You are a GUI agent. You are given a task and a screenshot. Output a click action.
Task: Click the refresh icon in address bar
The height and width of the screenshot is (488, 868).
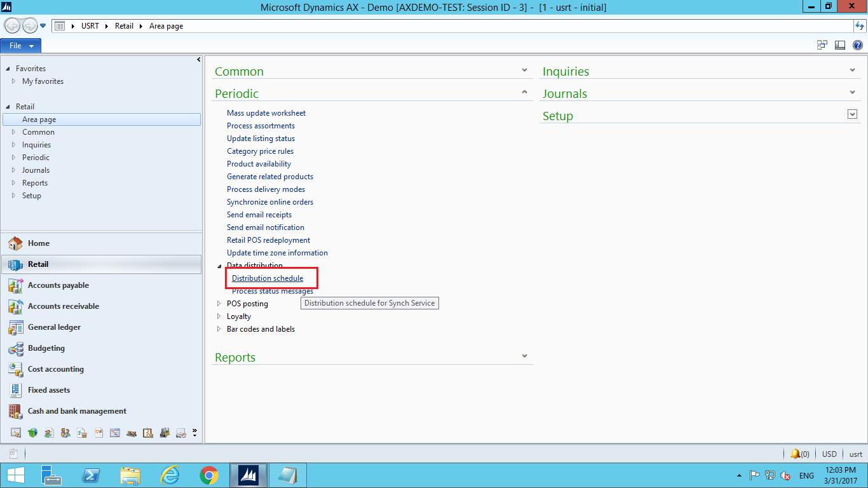click(860, 26)
